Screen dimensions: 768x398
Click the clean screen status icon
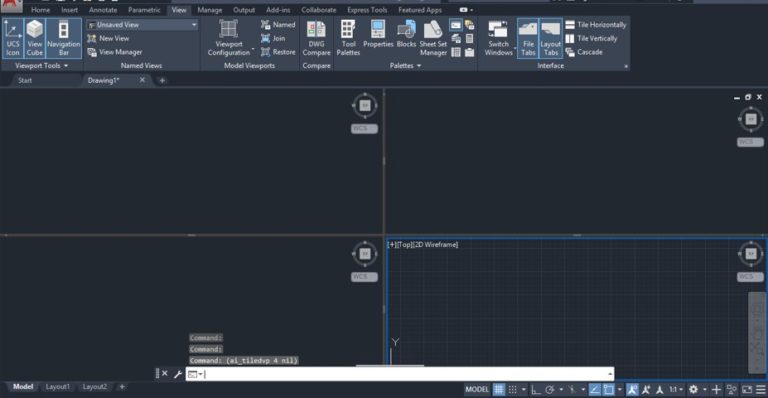point(747,389)
